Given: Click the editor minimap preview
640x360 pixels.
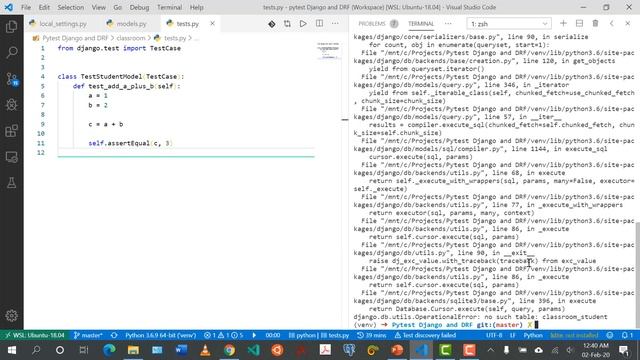Looking at the screenshot, I should (328, 51).
